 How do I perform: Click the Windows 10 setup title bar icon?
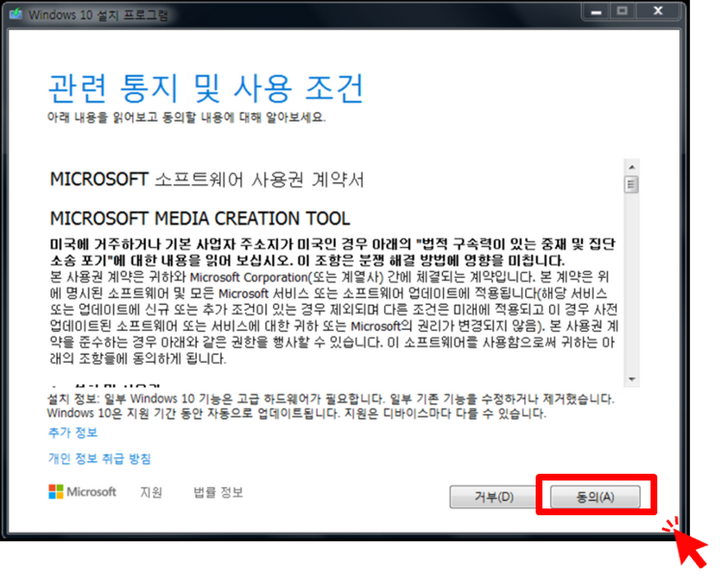16,14
